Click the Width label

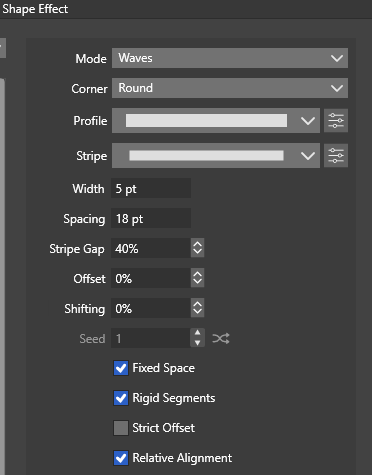[x=88, y=189]
